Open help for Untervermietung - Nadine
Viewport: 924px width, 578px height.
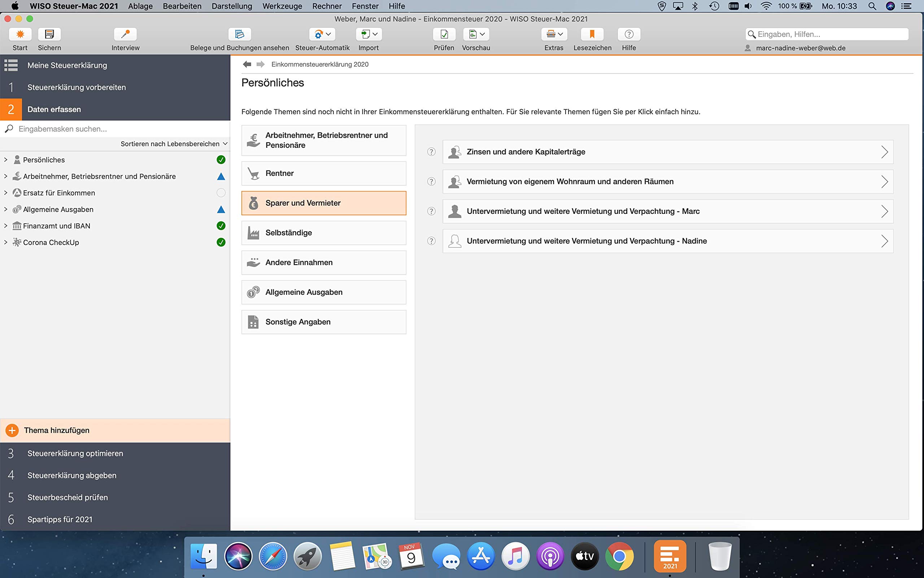pos(431,241)
